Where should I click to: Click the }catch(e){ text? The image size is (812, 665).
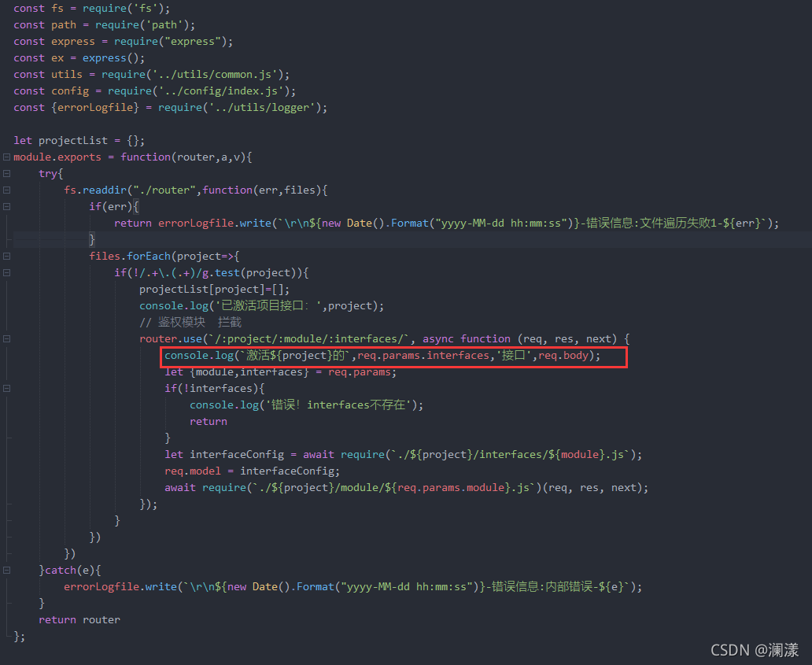pyautogui.click(x=70, y=571)
